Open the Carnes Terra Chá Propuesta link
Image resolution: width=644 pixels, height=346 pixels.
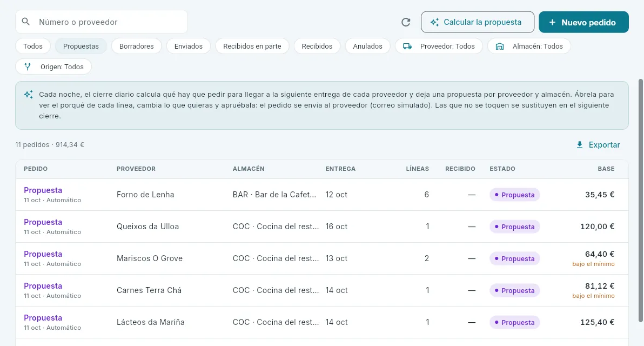43,286
